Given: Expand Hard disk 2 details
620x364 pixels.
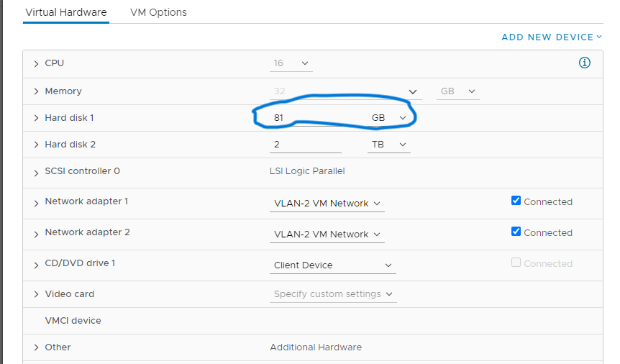Looking at the screenshot, I should tap(36, 145).
